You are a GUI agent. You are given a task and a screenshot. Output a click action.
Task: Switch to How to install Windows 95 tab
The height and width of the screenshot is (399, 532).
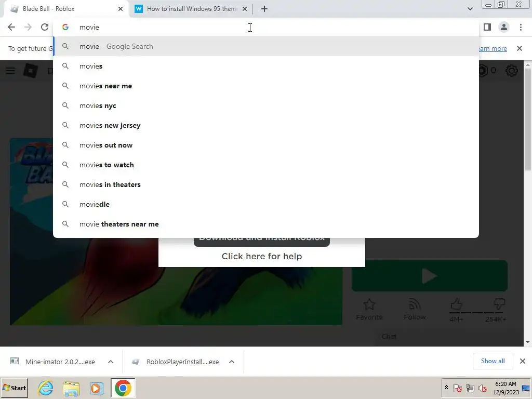point(191,9)
